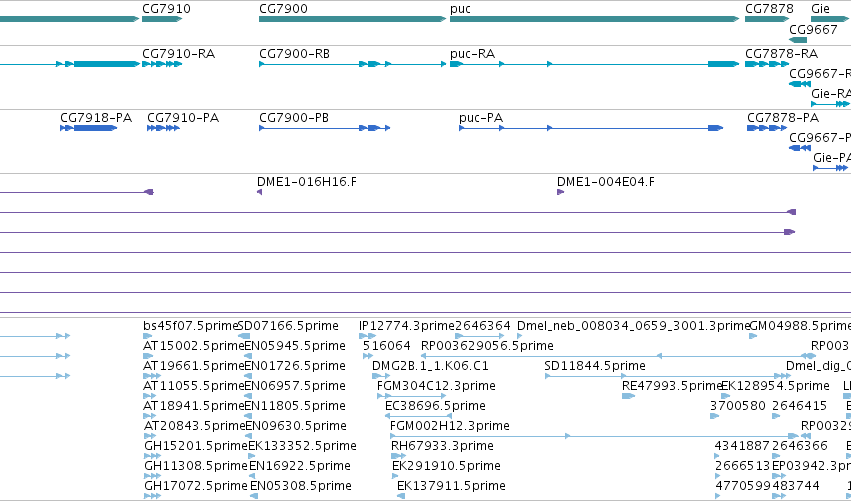Select the IP12774.3prime EST label
The height and width of the screenshot is (501, 851).
(x=407, y=326)
